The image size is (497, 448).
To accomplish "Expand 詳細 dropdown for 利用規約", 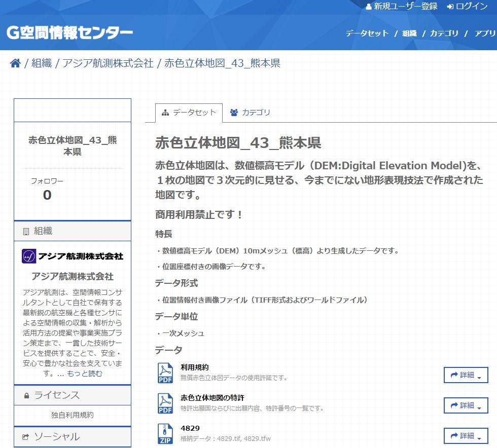I will (466, 375).
